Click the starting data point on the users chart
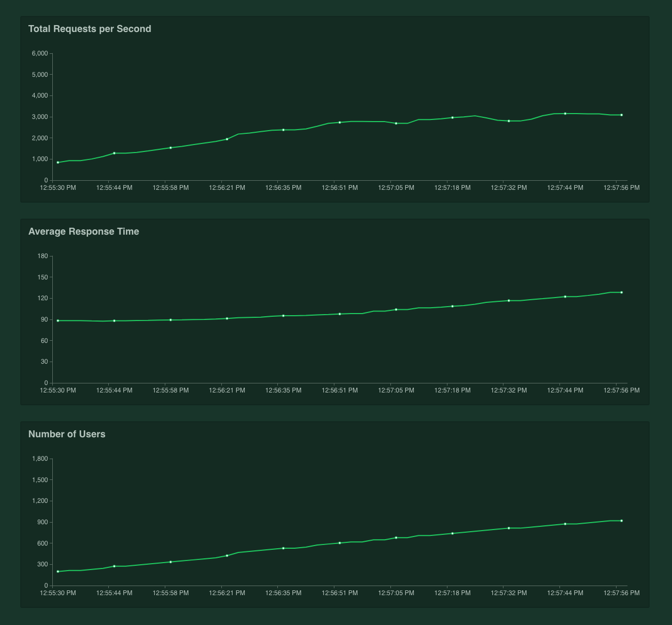672x625 pixels. (58, 571)
